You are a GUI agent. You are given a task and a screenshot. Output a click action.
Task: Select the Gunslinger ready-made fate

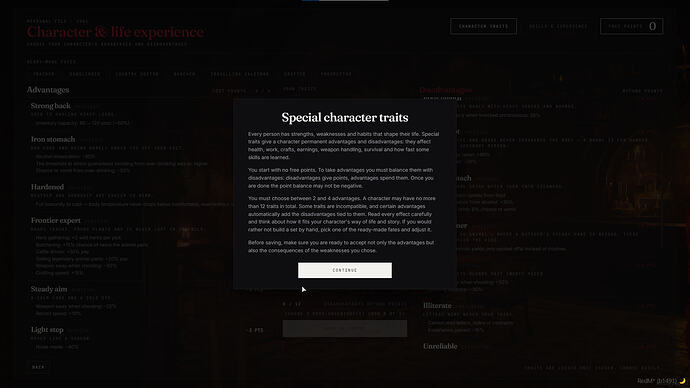pos(85,74)
